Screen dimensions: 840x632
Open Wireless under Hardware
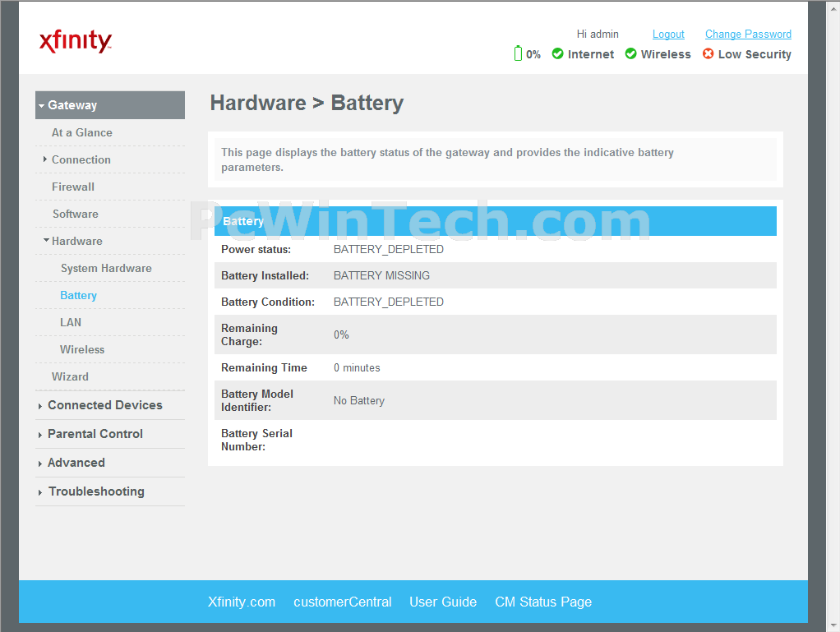click(82, 350)
